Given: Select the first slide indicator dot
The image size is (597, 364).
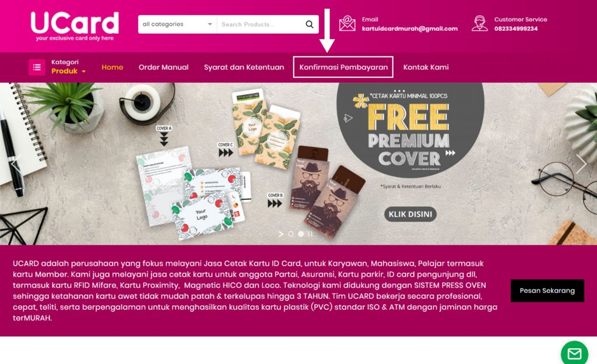Looking at the screenshot, I should [291, 234].
